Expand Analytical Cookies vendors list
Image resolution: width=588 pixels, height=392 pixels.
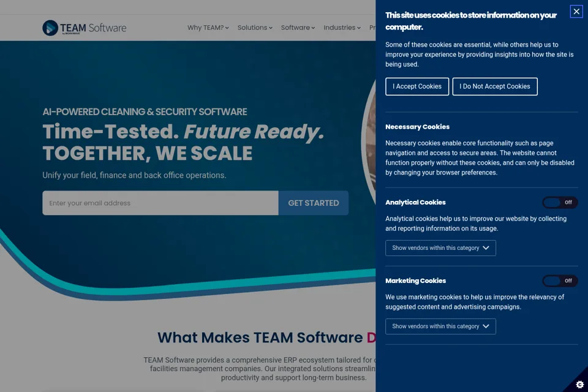click(x=440, y=248)
